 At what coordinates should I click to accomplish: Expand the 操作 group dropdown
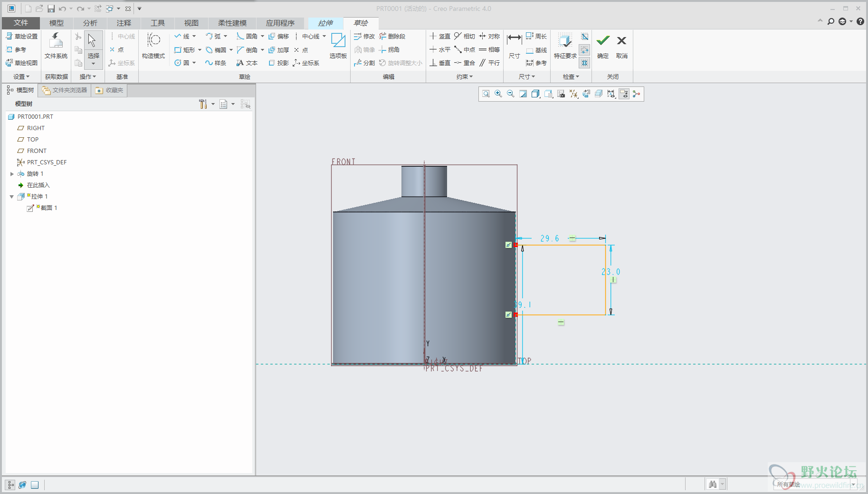click(x=88, y=76)
